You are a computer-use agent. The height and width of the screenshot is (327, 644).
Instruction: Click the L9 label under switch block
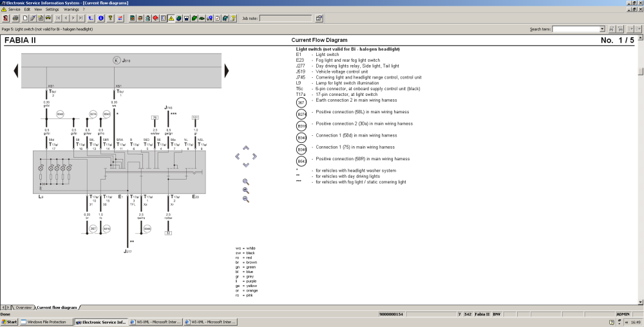[x=41, y=197]
